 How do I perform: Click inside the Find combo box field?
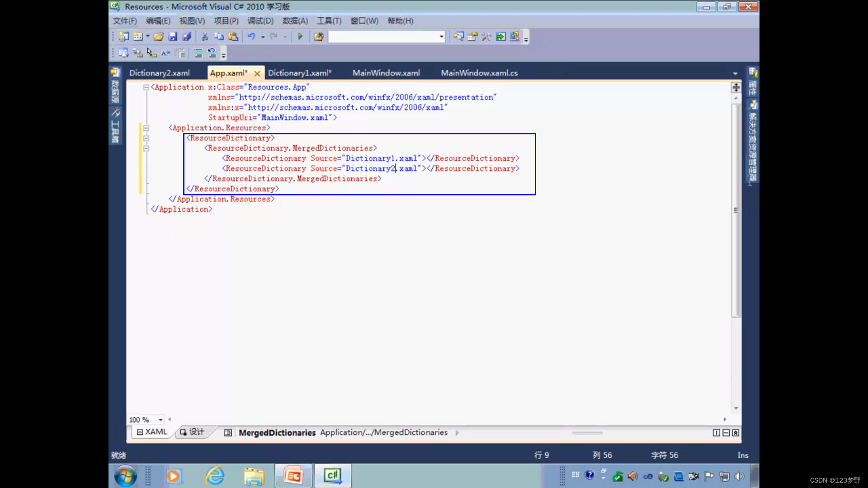tap(383, 37)
